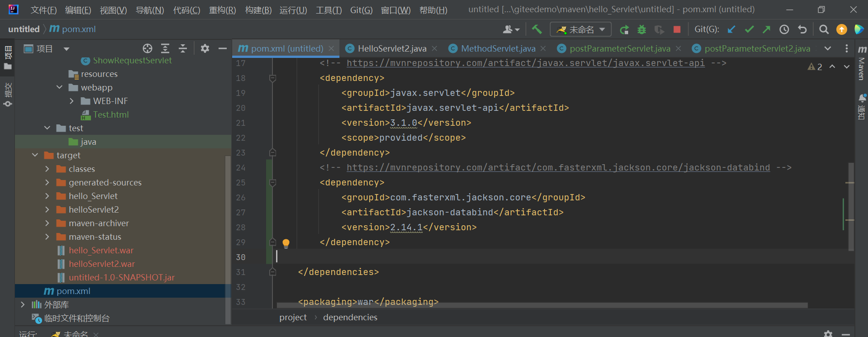Viewport: 868px width, 337px height.
Task: Collapse the target folder
Action: tap(35, 155)
